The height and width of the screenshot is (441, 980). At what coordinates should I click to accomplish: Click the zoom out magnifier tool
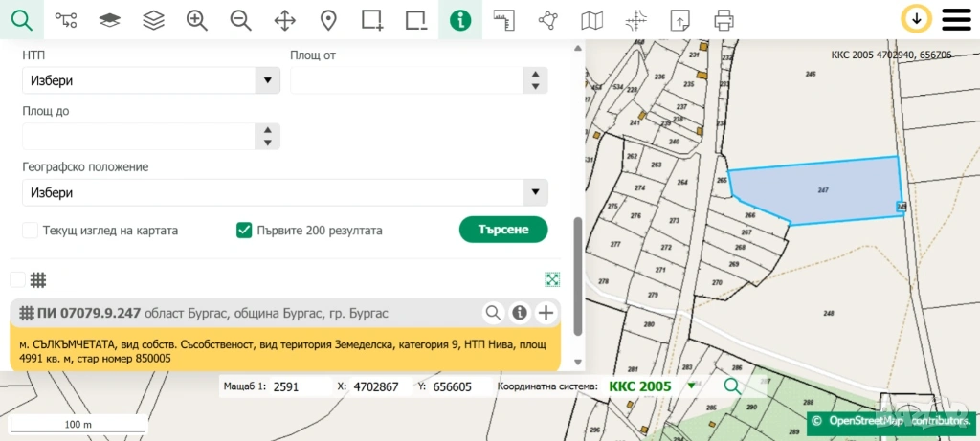click(x=241, y=20)
